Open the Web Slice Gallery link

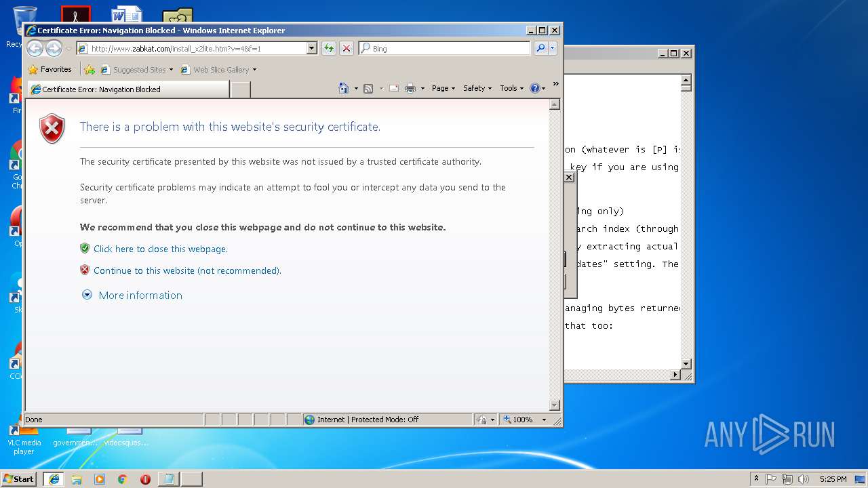coord(218,69)
